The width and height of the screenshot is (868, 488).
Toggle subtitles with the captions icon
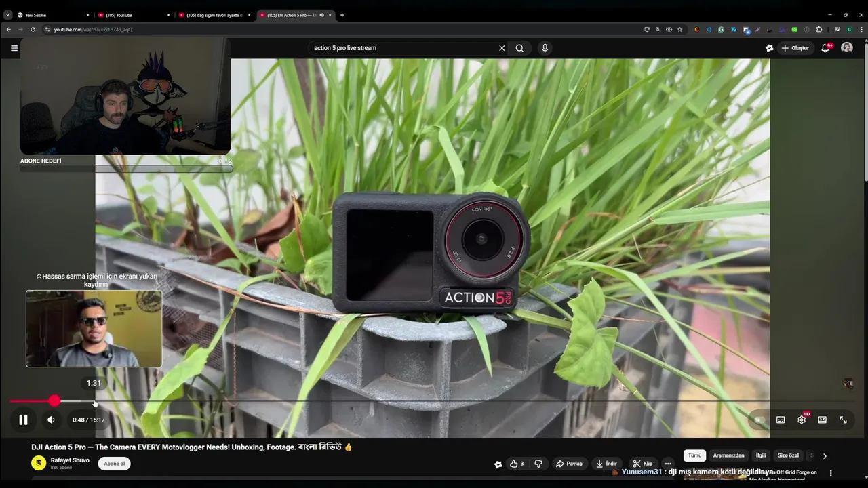[x=781, y=420]
